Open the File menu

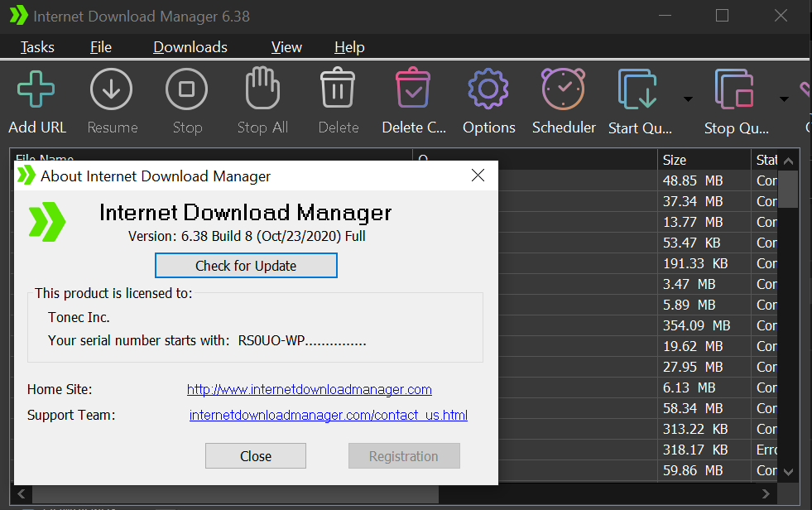[x=100, y=47]
